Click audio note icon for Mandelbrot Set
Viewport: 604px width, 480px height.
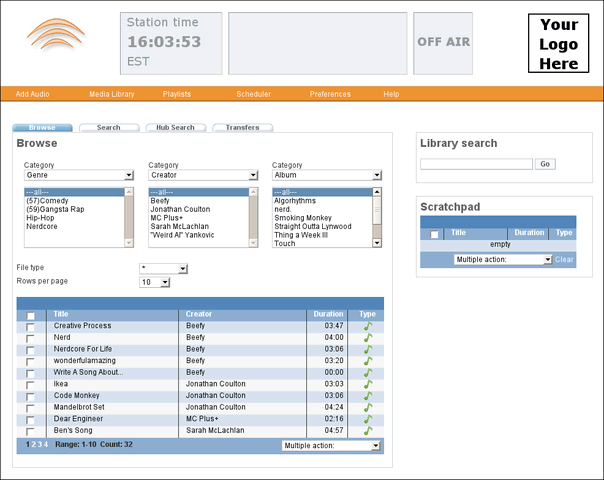pos(368,407)
